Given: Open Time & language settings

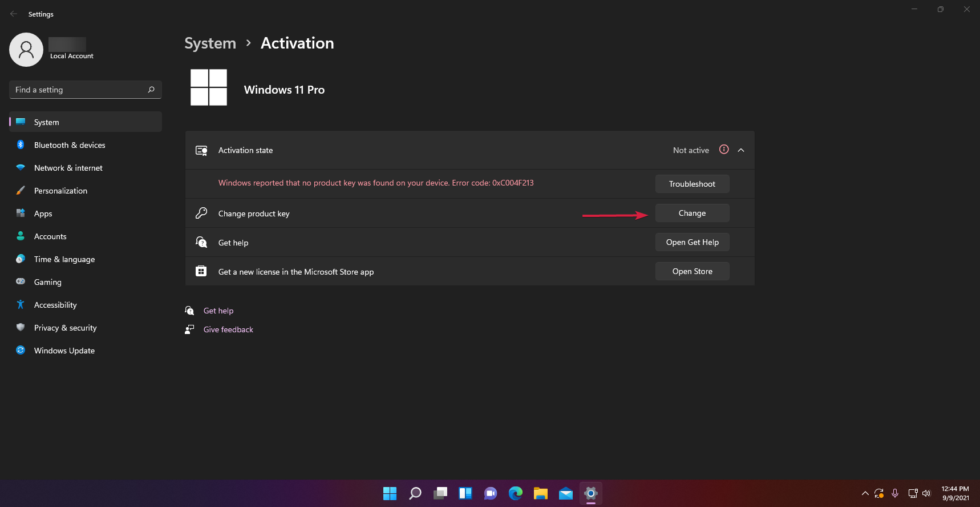Looking at the screenshot, I should coord(86,259).
